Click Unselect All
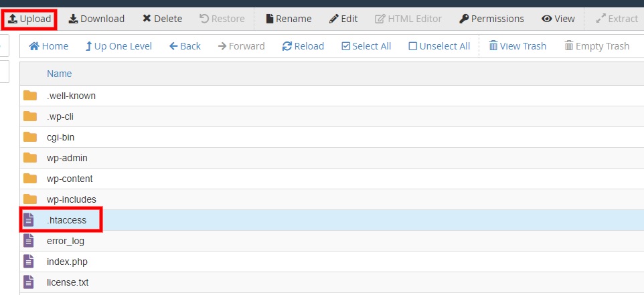644x295 pixels. (439, 46)
